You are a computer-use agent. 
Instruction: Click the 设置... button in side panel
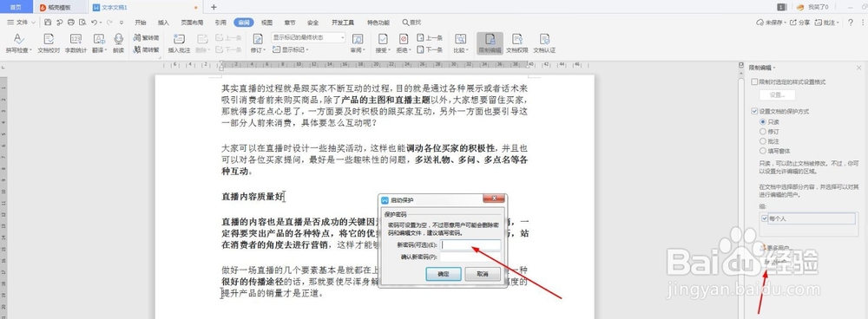(777, 95)
